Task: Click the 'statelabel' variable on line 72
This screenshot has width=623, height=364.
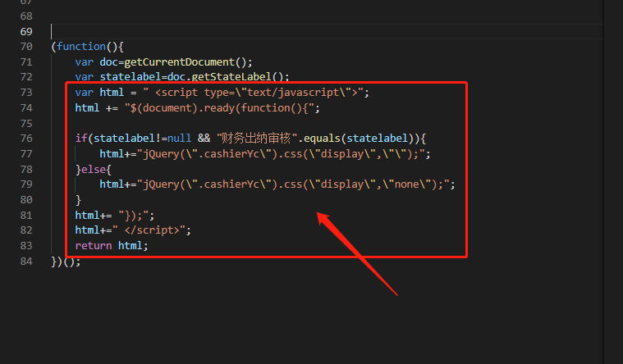Action: coord(131,77)
